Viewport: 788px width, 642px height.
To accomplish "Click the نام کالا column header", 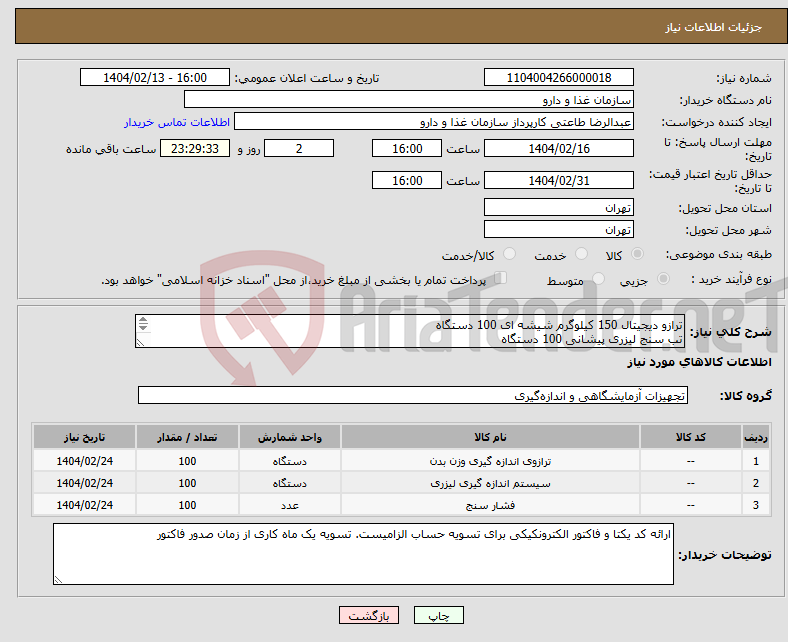I will coord(490,437).
